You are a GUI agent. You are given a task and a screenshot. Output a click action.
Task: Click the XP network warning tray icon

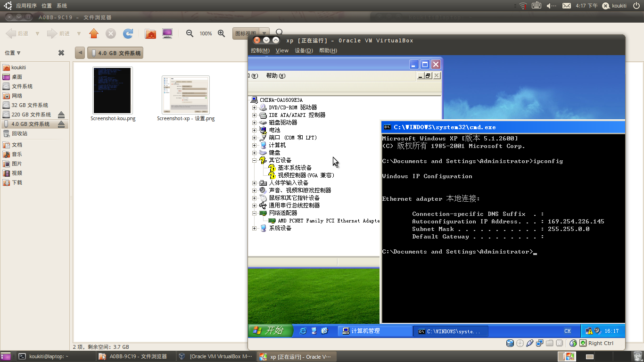589,331
